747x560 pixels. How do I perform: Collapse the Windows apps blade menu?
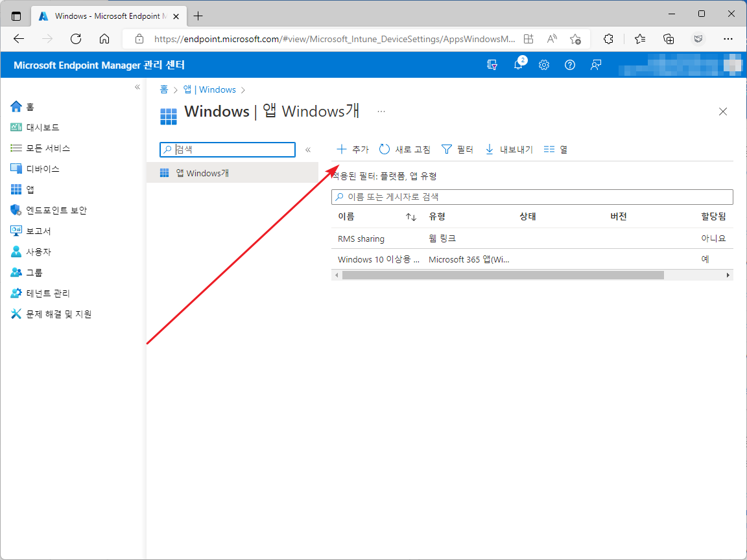(308, 150)
